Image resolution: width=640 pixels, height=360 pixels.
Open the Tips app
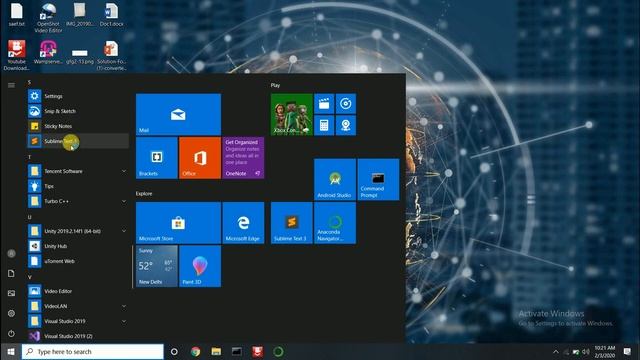click(78, 186)
